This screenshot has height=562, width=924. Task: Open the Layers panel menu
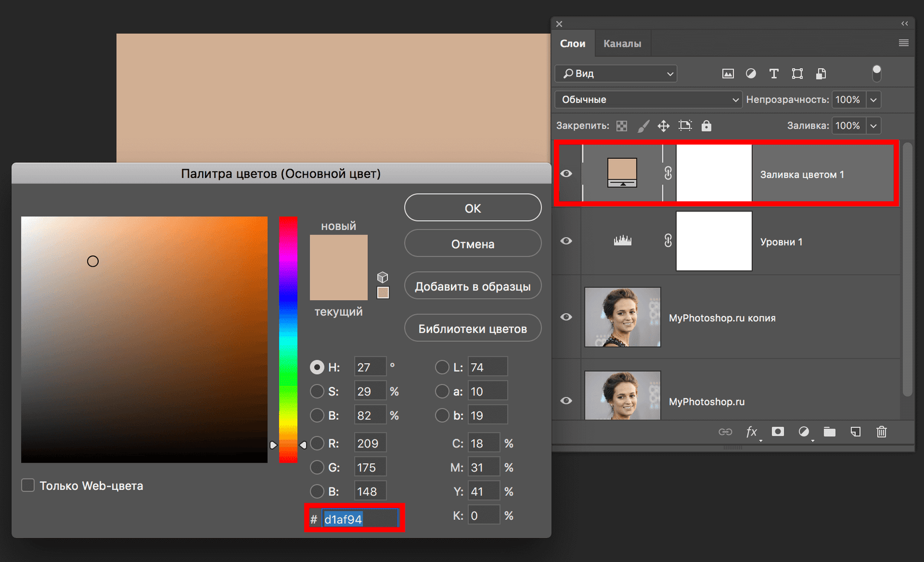[x=903, y=43]
